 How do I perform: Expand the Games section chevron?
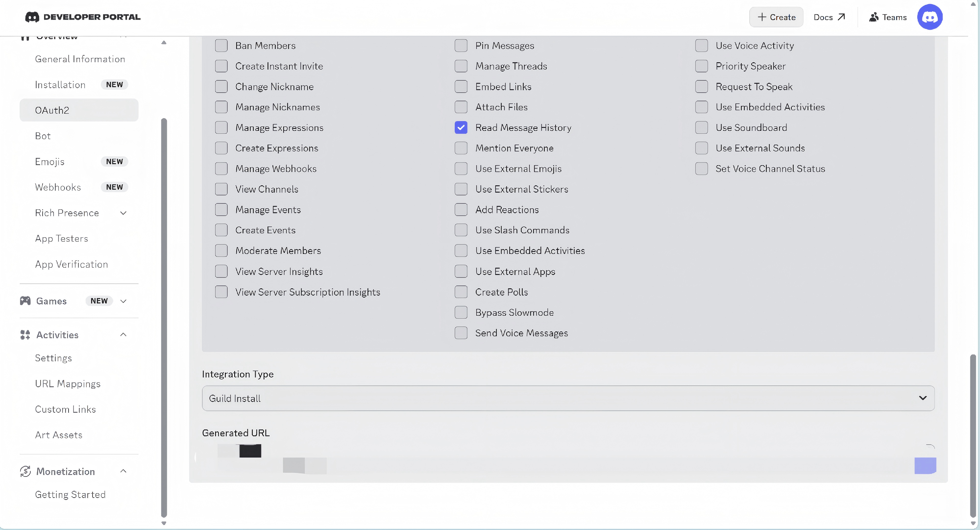pos(123,301)
